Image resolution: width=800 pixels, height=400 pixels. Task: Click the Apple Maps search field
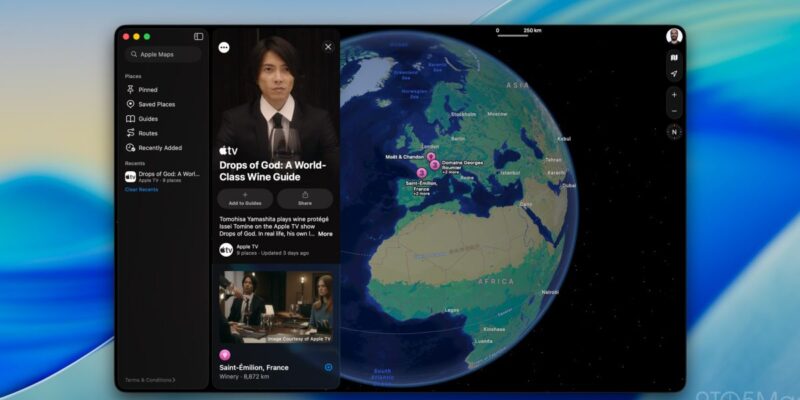click(x=163, y=54)
